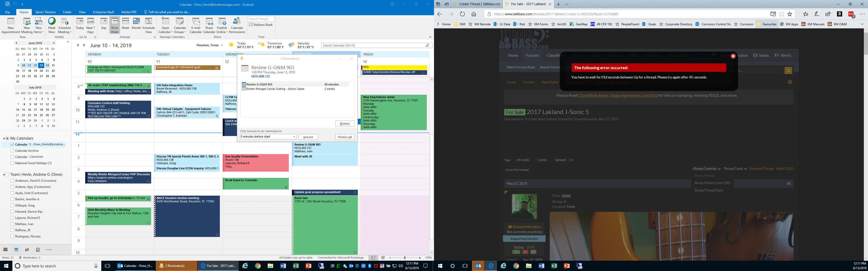
Task: Check Rodriguez, Nicolas calendar
Action: coord(12,236)
